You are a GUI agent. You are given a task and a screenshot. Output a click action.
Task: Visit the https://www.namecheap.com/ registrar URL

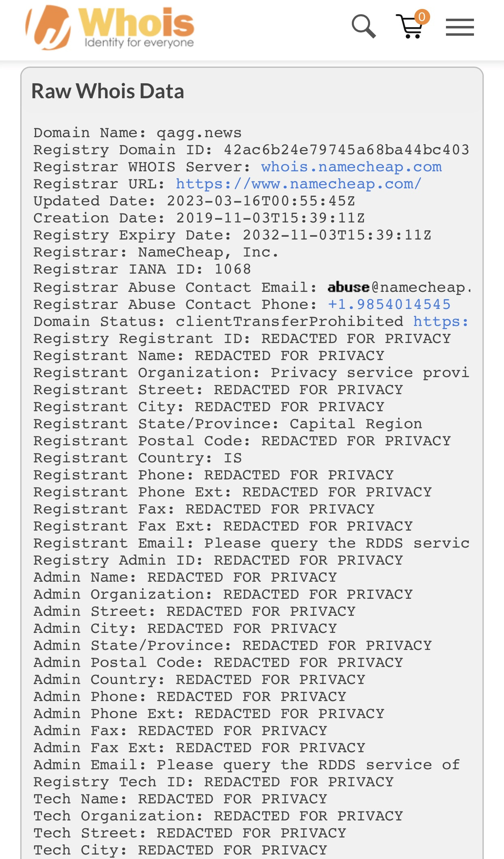click(x=299, y=184)
